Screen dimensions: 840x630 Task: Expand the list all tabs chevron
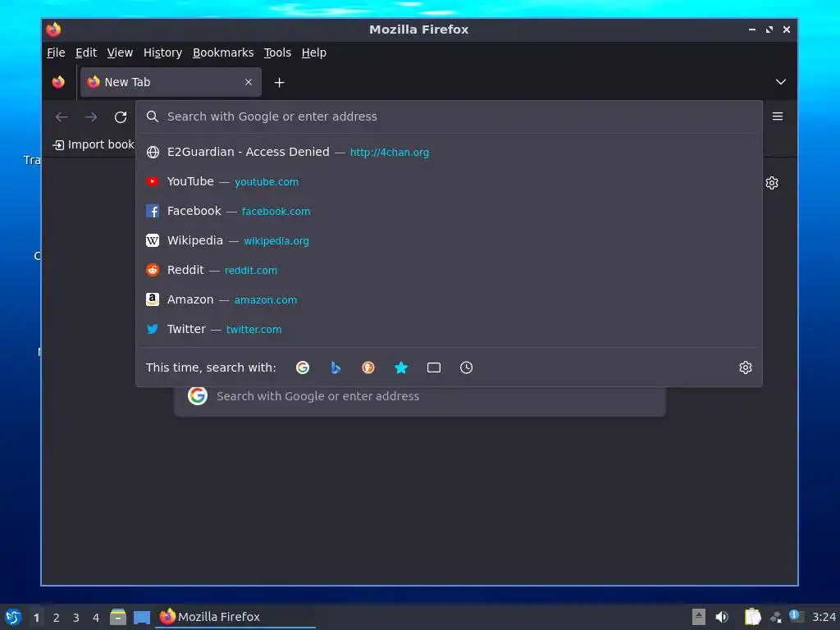pyautogui.click(x=781, y=82)
